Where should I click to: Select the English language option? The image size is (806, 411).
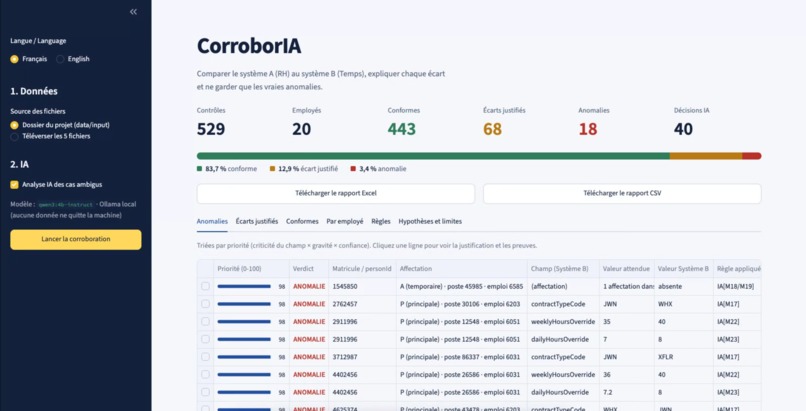[72, 59]
